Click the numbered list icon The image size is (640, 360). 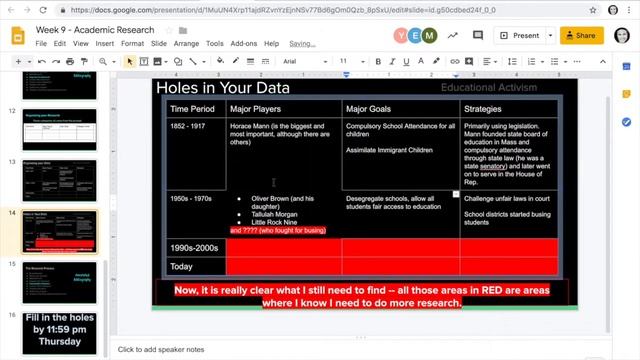coord(531,62)
